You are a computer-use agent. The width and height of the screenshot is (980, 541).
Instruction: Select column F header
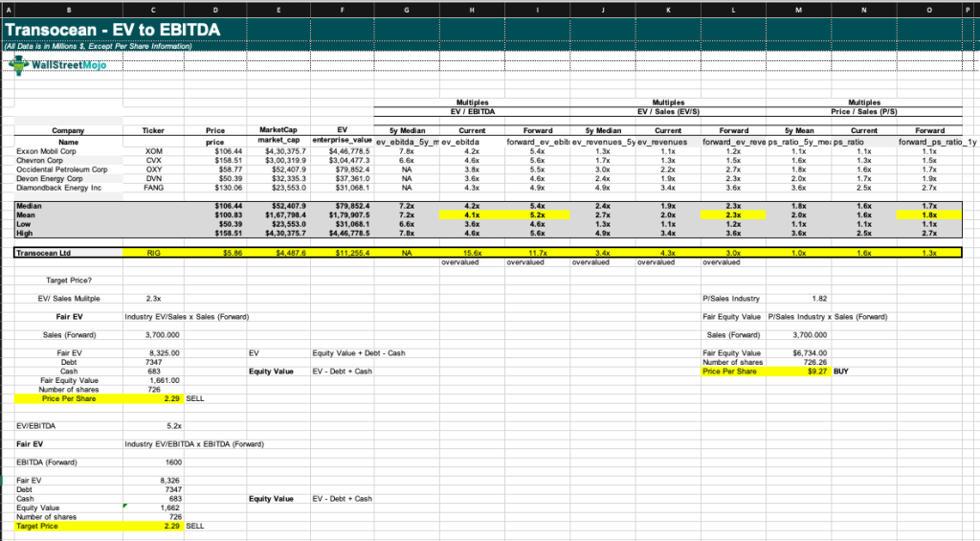point(343,10)
